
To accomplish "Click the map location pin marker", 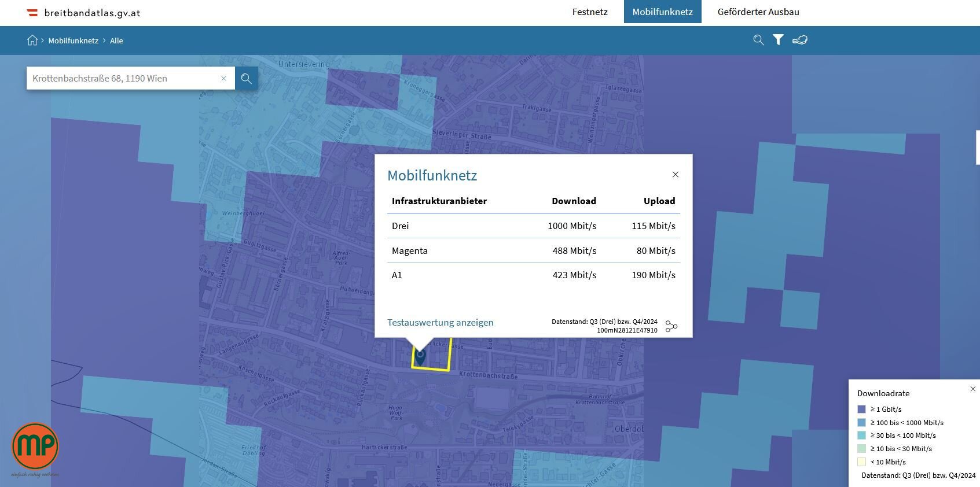I will pos(420,355).
